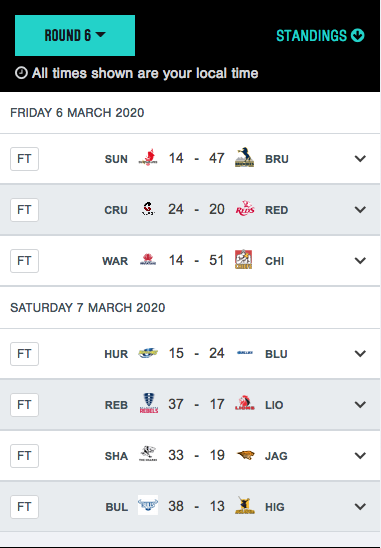Click the Lions team logo
This screenshot has width=381, height=548.
pos(244,403)
